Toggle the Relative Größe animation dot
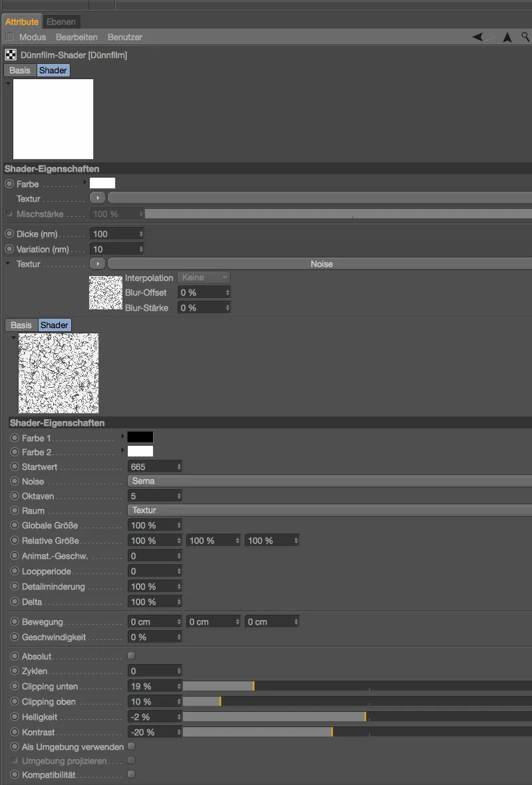This screenshot has height=785, width=532. coord(15,541)
